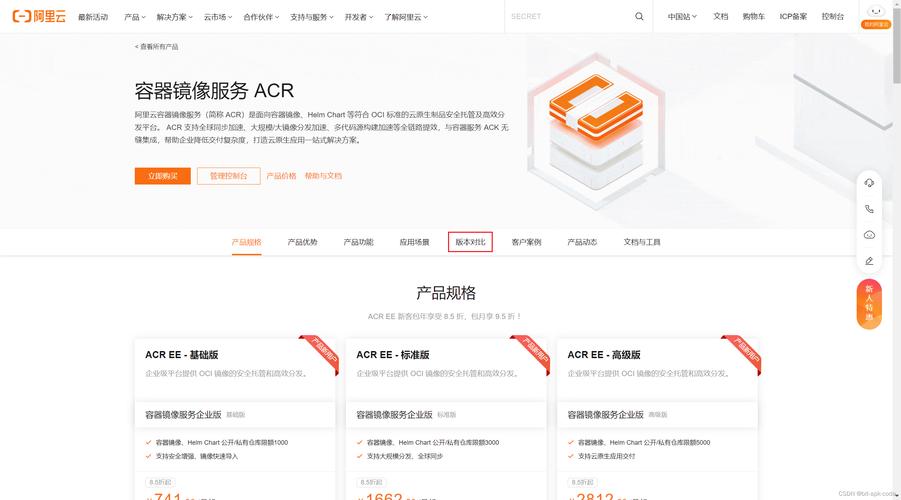Image resolution: width=901 pixels, height=500 pixels.
Task: Open 文档 in the header
Action: point(721,17)
